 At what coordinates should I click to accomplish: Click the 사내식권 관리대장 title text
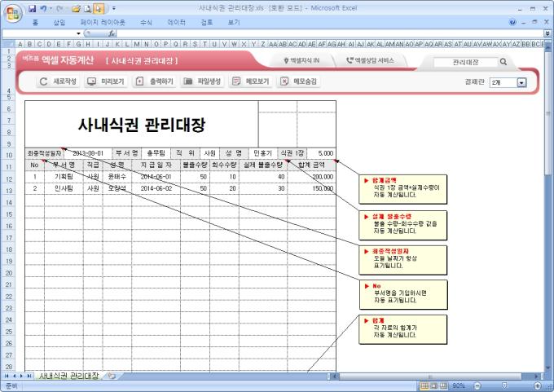pyautogui.click(x=142, y=125)
